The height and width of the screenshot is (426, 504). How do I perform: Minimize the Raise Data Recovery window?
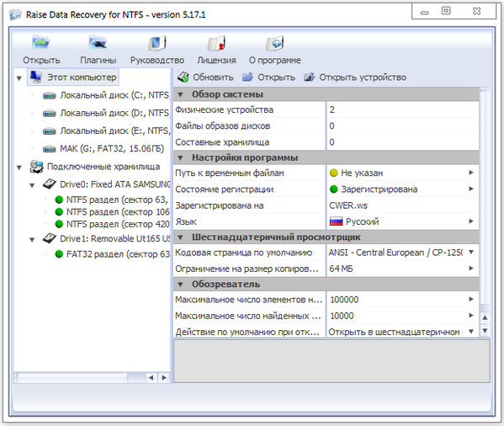click(x=425, y=13)
